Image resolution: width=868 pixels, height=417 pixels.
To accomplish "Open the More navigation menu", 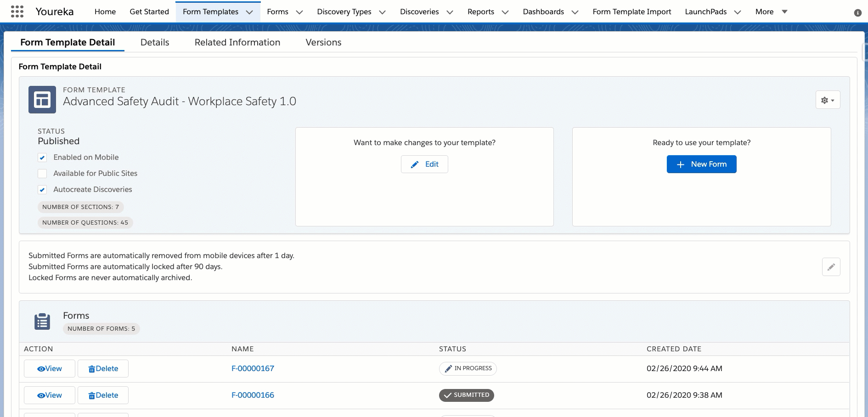I will tap(772, 11).
